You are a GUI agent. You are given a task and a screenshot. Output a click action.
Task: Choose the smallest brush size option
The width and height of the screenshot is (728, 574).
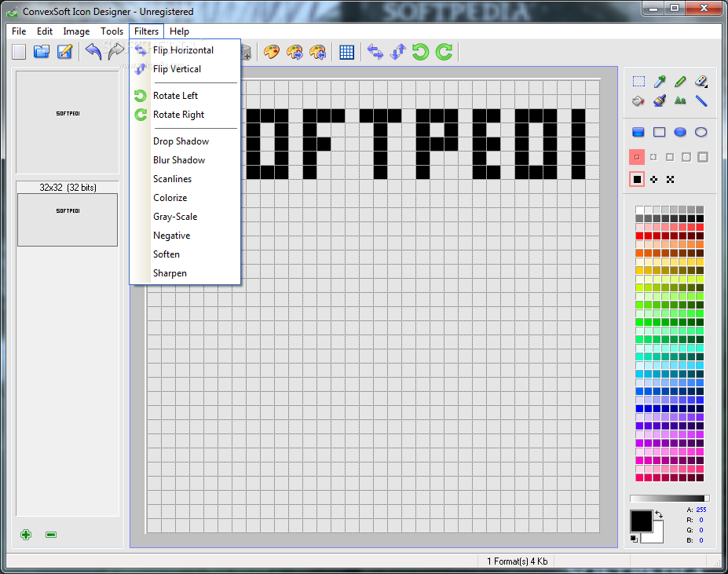(637, 157)
